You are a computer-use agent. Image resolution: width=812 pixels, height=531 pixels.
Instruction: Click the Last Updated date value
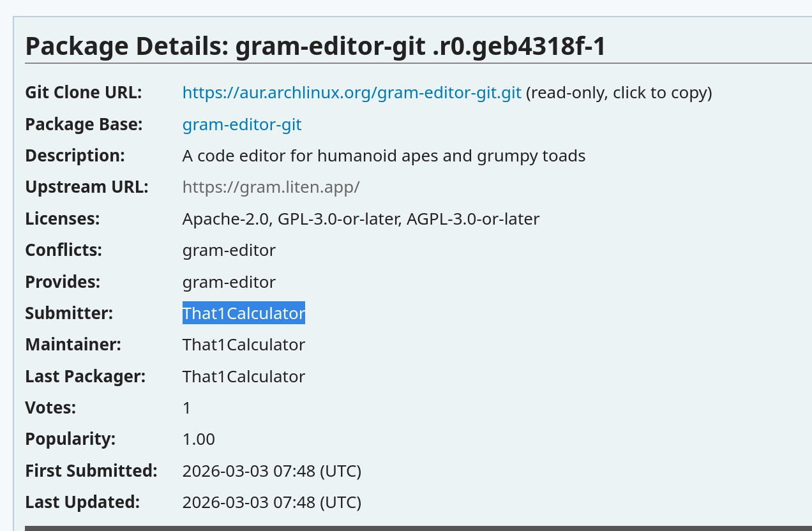coord(271,502)
